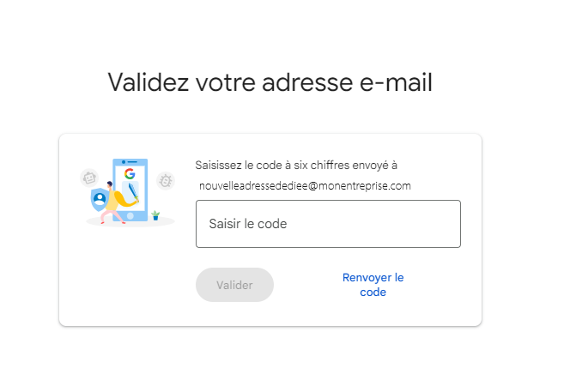
Task: Click the "Validez votre adresse e-mail" heading
Action: (x=270, y=82)
